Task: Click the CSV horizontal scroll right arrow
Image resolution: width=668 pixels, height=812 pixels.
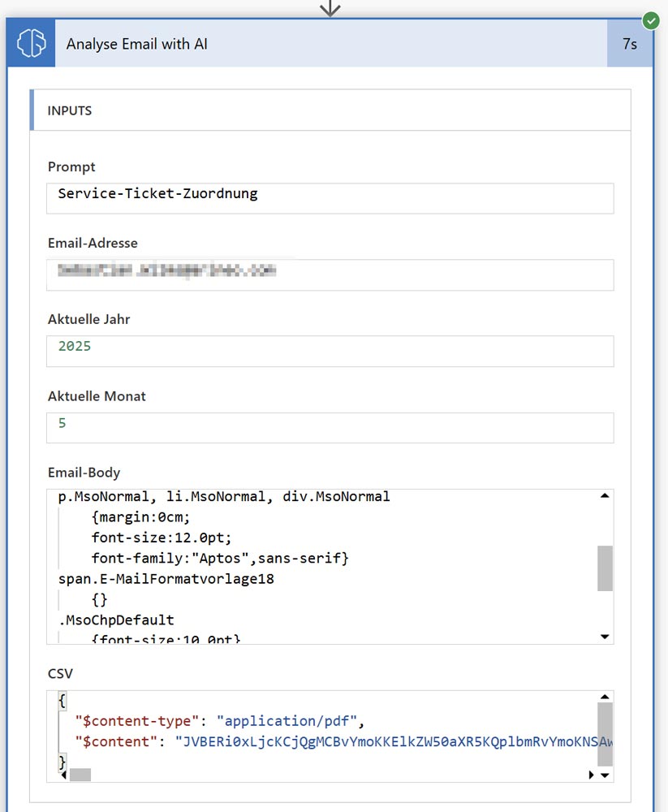Action: pos(591,775)
